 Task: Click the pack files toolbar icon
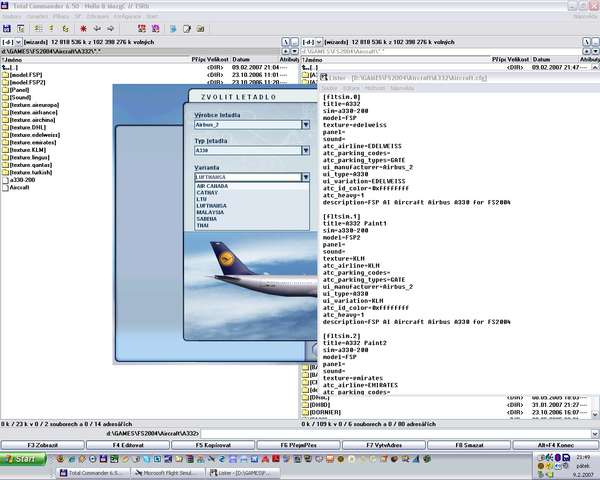pos(142,29)
